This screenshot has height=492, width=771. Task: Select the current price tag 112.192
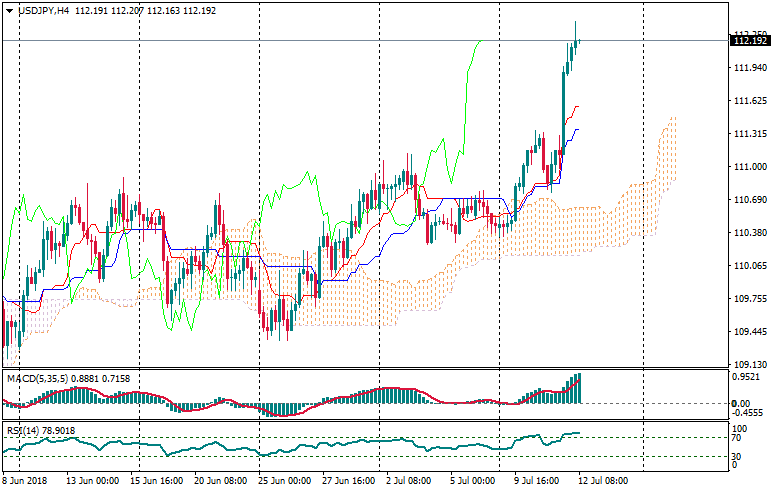[x=750, y=41]
